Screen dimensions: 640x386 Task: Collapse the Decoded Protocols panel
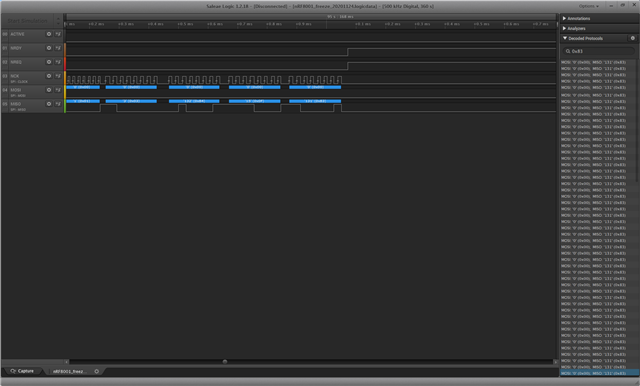[583, 38]
